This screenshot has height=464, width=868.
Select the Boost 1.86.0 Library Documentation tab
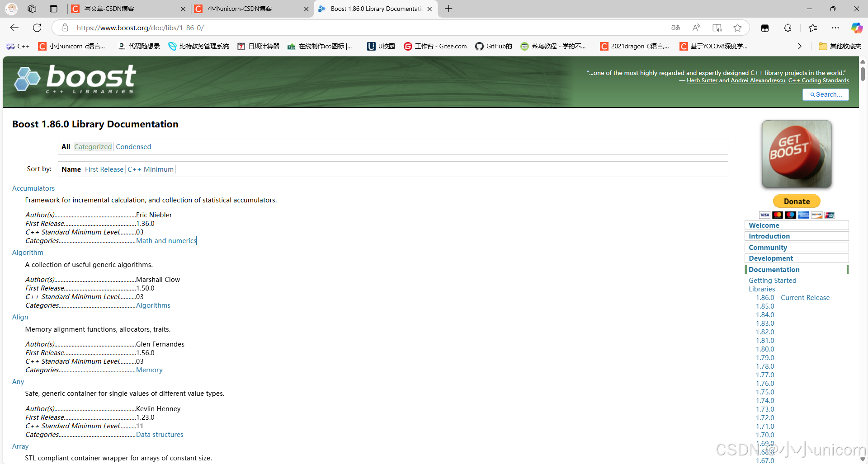tap(376, 9)
